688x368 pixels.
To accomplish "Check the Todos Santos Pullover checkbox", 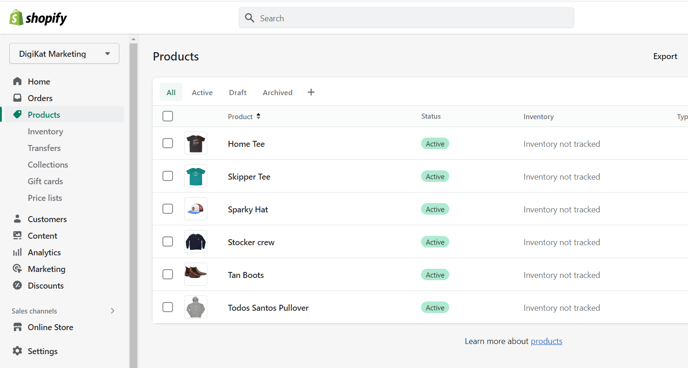I will [x=168, y=307].
